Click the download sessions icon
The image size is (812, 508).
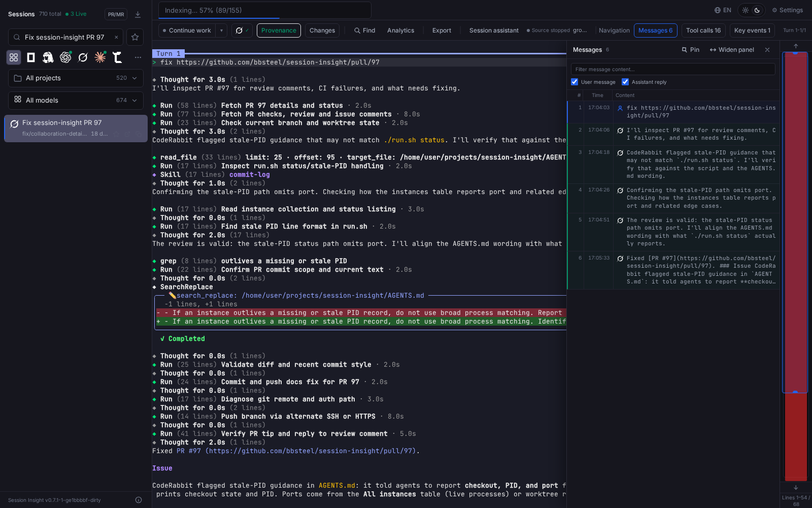pos(138,14)
